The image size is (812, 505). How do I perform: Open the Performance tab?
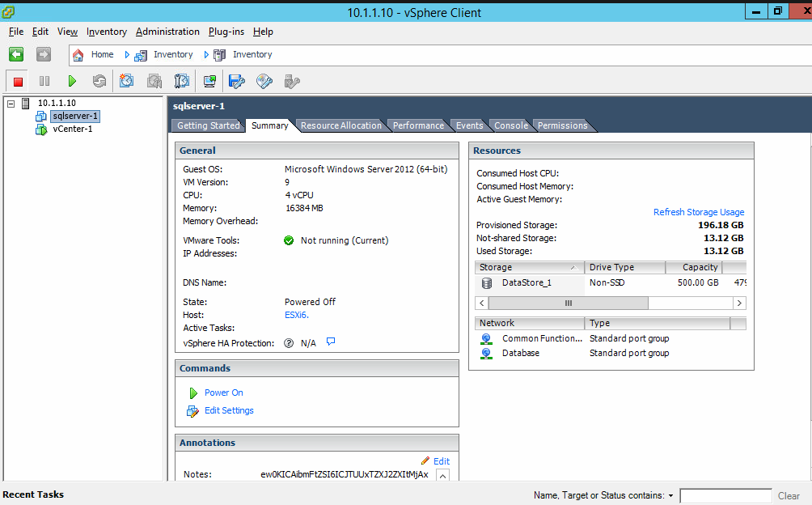[x=418, y=125]
